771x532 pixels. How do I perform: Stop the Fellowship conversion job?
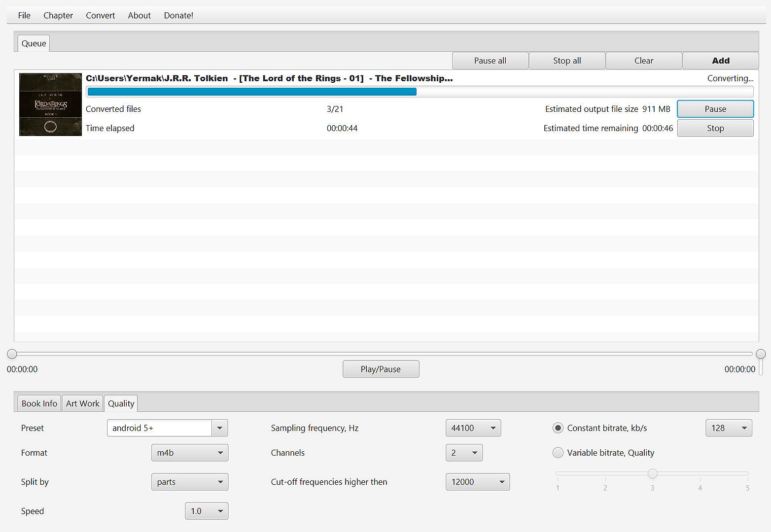715,128
